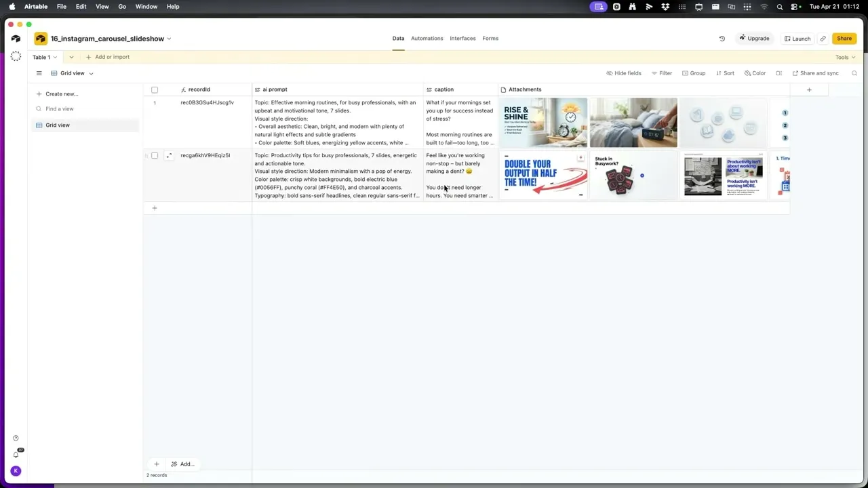Click the yellow Share button
The width and height of the screenshot is (868, 488).
[844, 39]
